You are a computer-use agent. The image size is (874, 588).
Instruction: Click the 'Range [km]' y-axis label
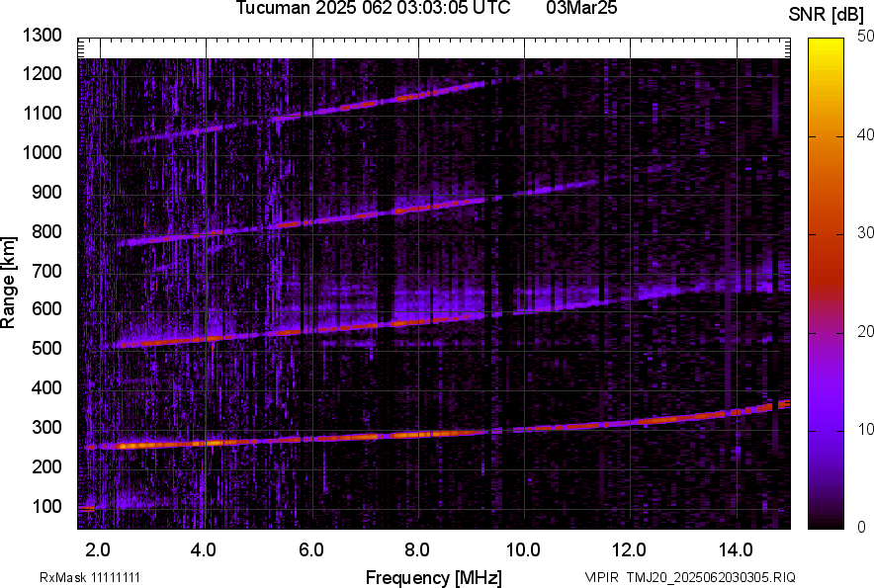pos(8,282)
